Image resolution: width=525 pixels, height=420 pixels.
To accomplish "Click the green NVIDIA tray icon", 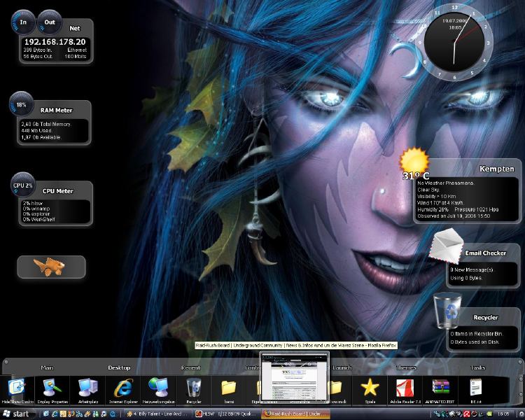I will coord(490,414).
